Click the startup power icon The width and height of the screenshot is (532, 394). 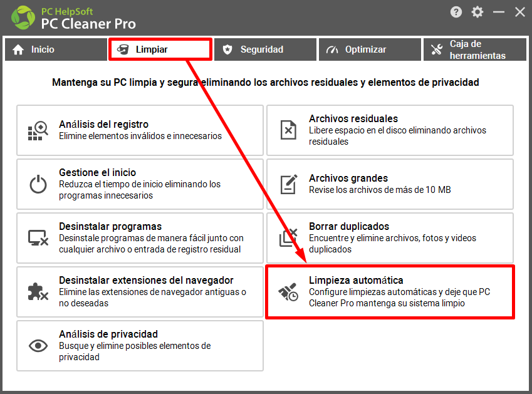click(38, 184)
